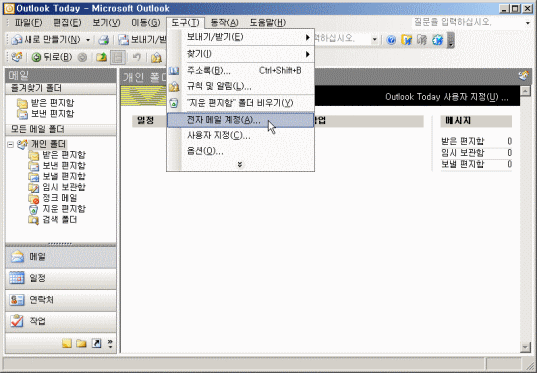
Task: Click the scroll down arrow of content pane
Action: coord(525,347)
